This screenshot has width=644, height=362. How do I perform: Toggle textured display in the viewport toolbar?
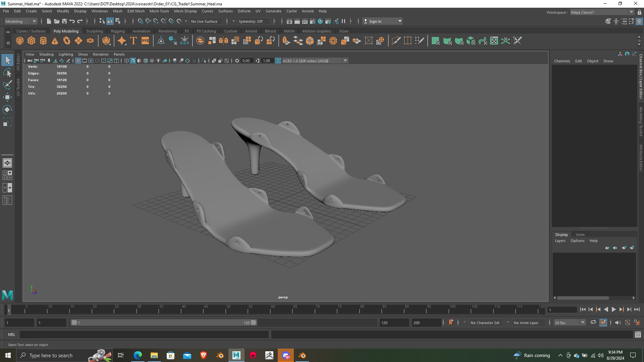click(x=152, y=61)
